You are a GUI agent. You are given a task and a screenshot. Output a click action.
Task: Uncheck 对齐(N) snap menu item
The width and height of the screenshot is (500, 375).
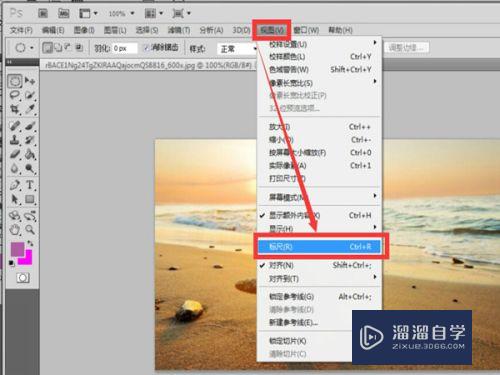pyautogui.click(x=319, y=265)
